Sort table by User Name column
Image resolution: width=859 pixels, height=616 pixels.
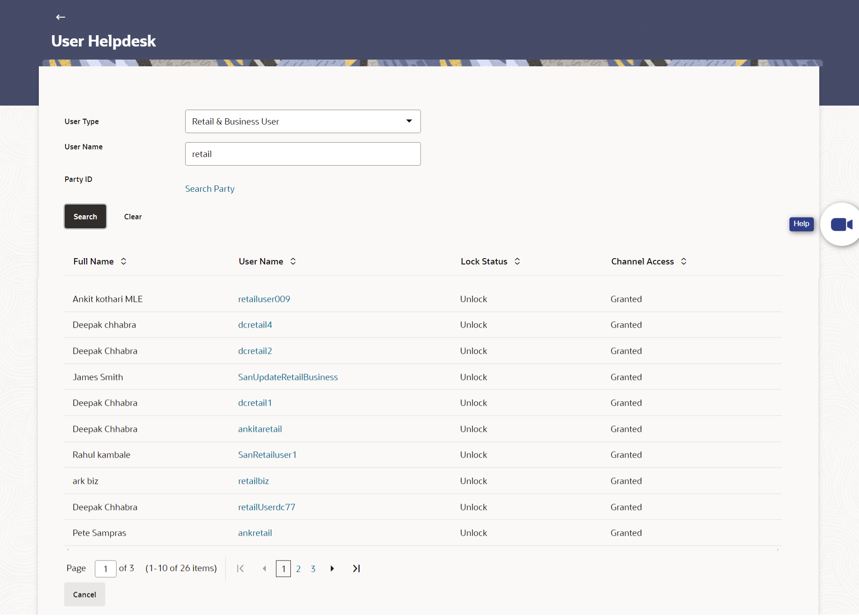tap(293, 261)
